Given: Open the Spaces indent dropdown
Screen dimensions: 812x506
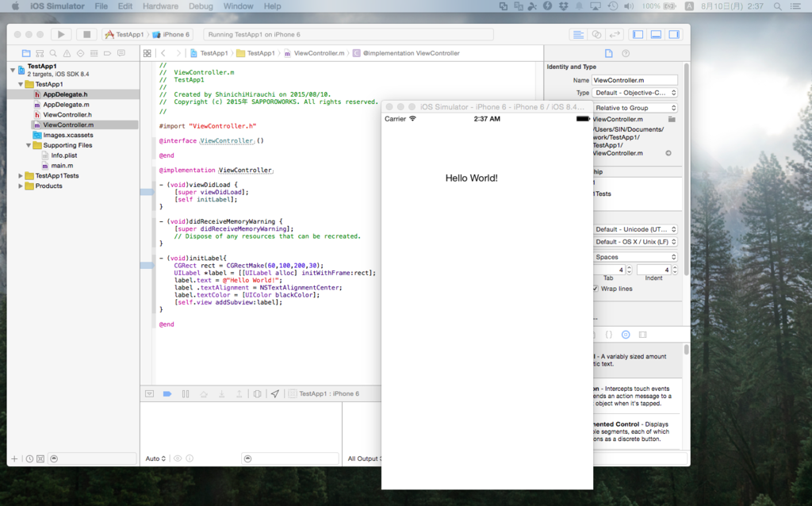Looking at the screenshot, I should [635, 258].
